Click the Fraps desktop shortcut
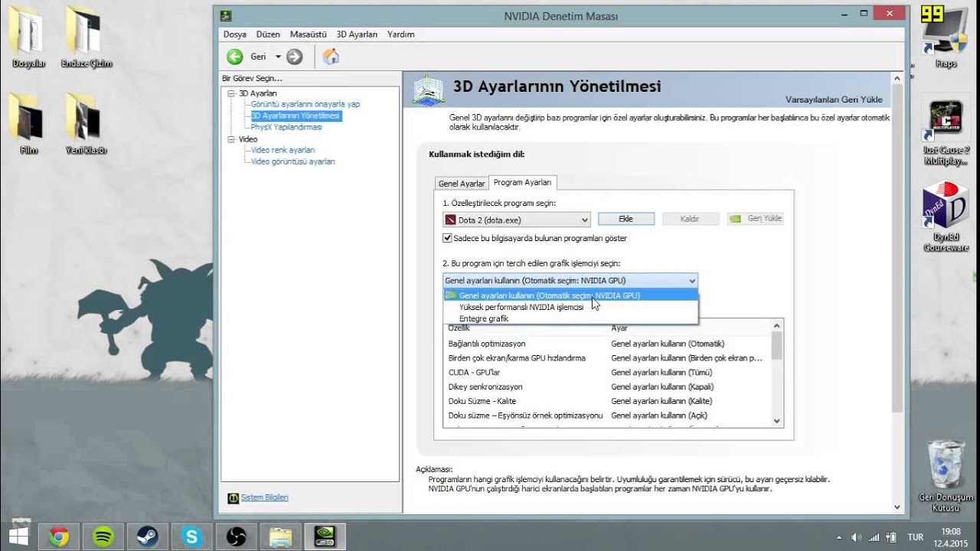The image size is (980, 551). coord(946,36)
